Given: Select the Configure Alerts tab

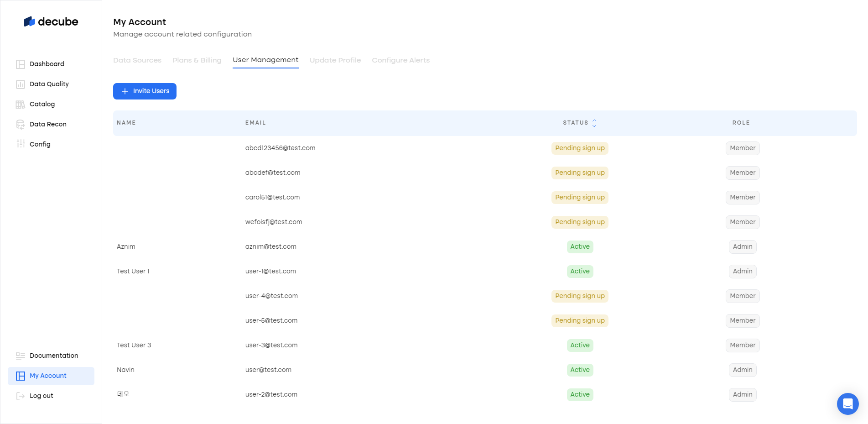Looking at the screenshot, I should pos(400,60).
